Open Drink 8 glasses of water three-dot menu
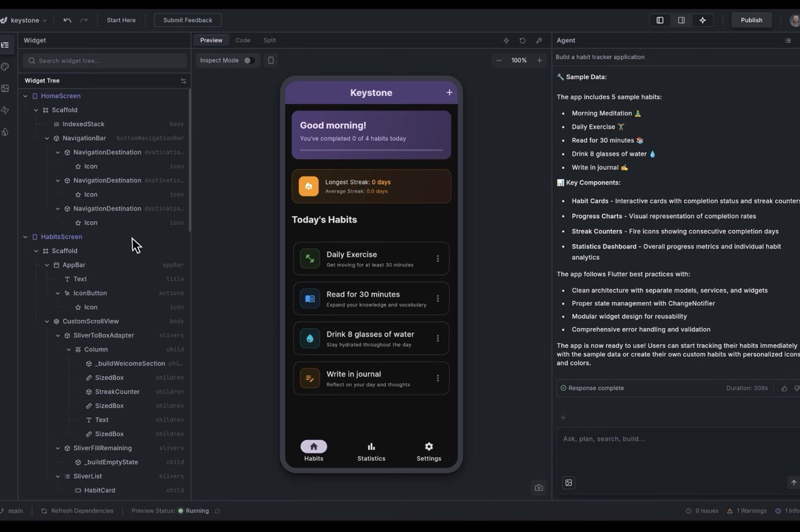 click(438, 338)
